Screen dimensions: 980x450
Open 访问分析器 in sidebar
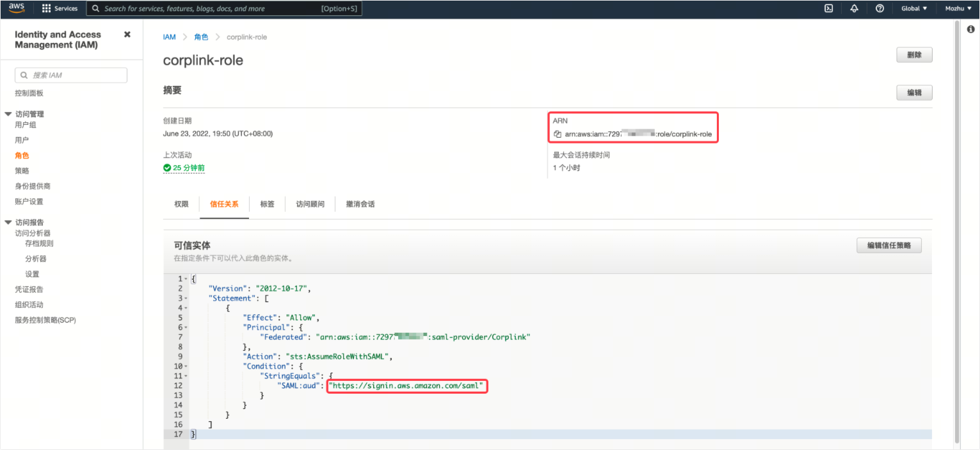click(33, 234)
